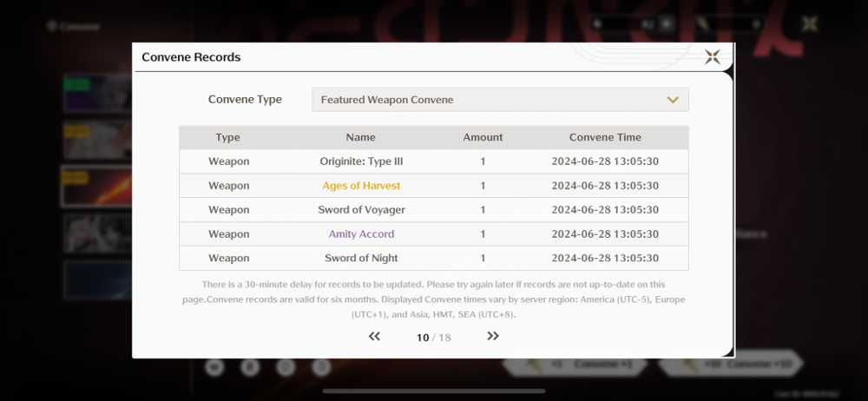Select the Sword of Voyager entry

(361, 210)
